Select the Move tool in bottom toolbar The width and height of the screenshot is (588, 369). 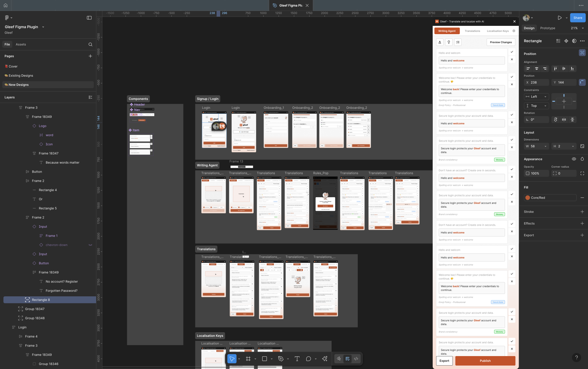232,359
